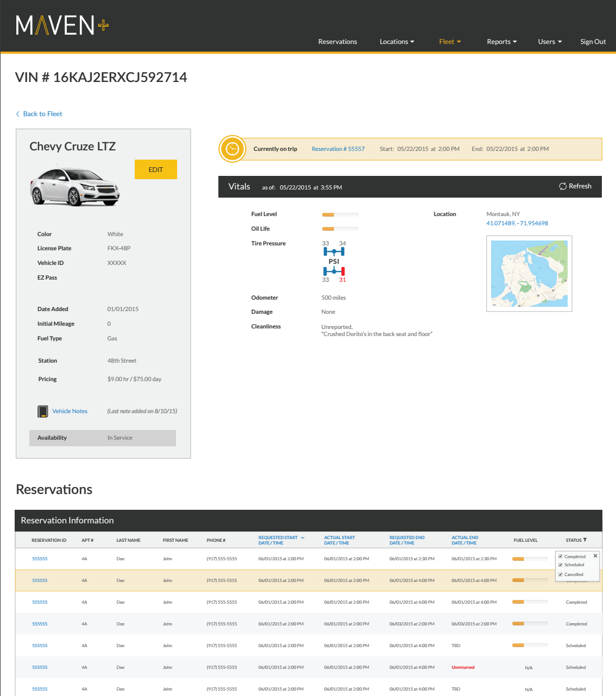This screenshot has width=616, height=696.
Task: Click the Fuel Level bar in Vitals
Action: coord(340,214)
